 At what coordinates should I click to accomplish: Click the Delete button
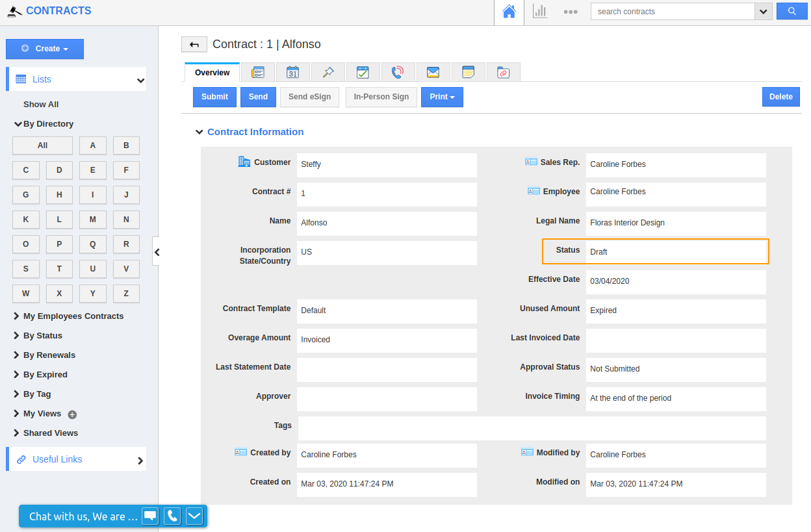pyautogui.click(x=780, y=97)
